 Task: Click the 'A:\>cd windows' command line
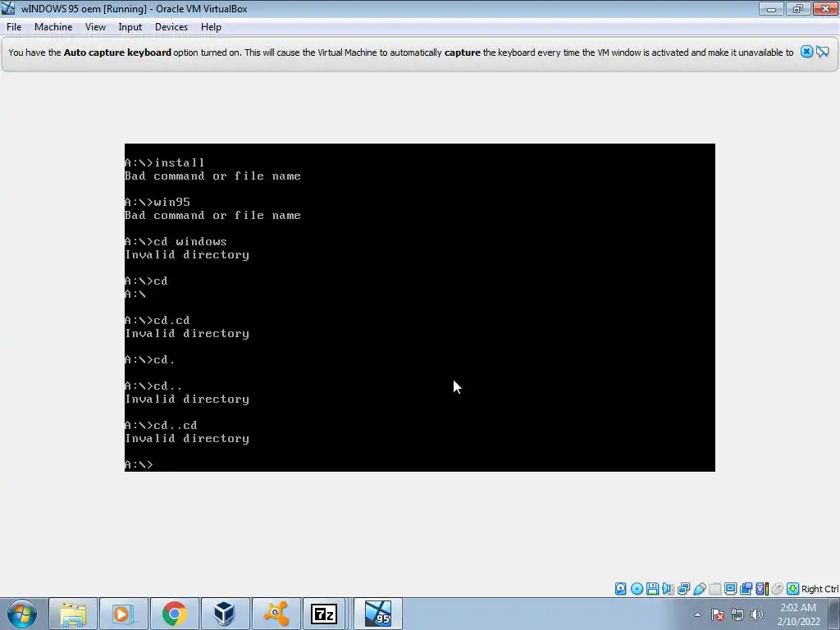(x=176, y=242)
